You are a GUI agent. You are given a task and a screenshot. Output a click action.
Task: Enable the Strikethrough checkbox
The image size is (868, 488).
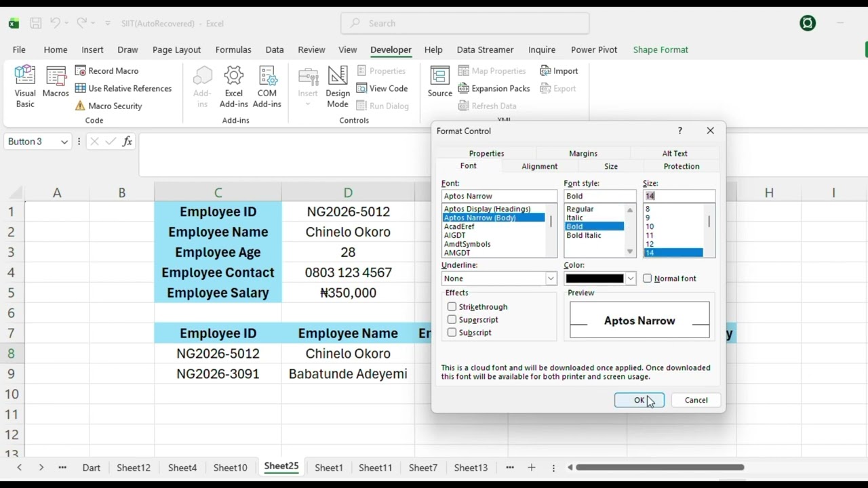tap(452, 307)
